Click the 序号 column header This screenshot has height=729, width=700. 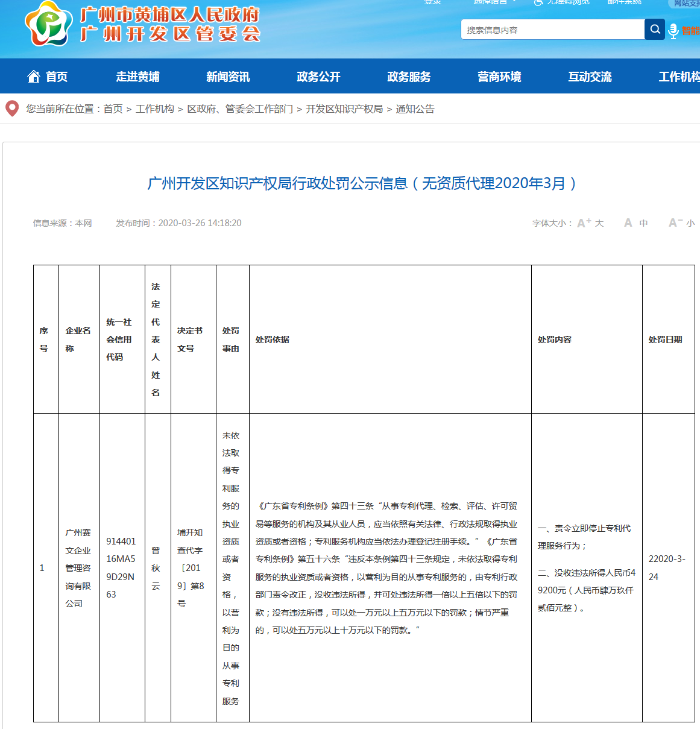[46, 339]
